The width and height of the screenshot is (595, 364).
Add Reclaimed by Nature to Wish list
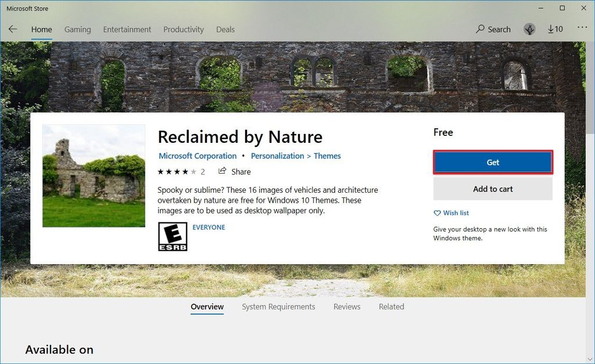[451, 212]
